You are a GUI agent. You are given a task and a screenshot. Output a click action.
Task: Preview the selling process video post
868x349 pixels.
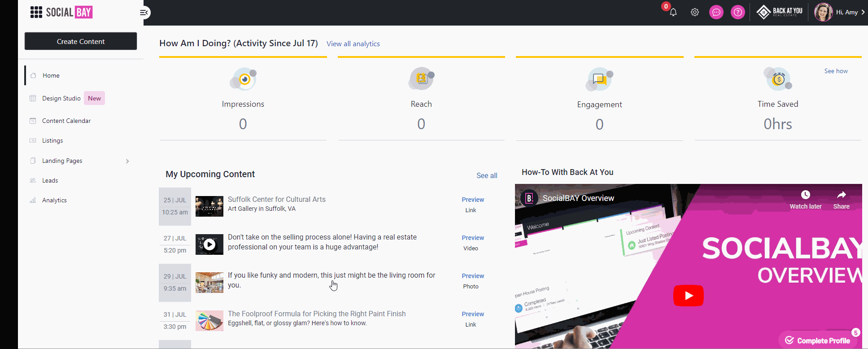(473, 238)
